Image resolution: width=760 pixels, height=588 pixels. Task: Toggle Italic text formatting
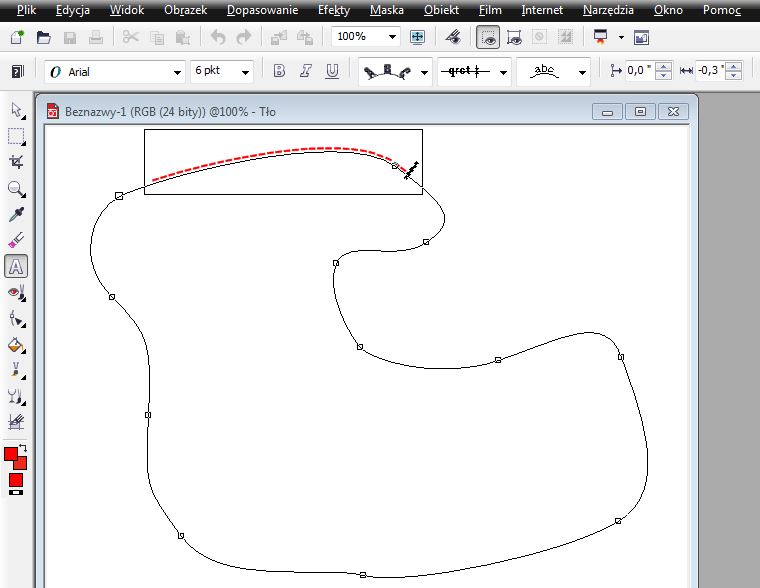coord(305,71)
